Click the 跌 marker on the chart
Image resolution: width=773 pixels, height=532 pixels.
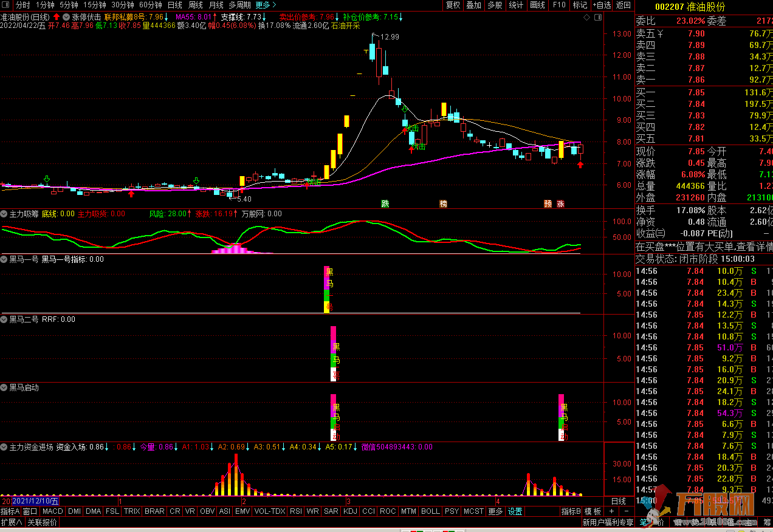(x=385, y=203)
